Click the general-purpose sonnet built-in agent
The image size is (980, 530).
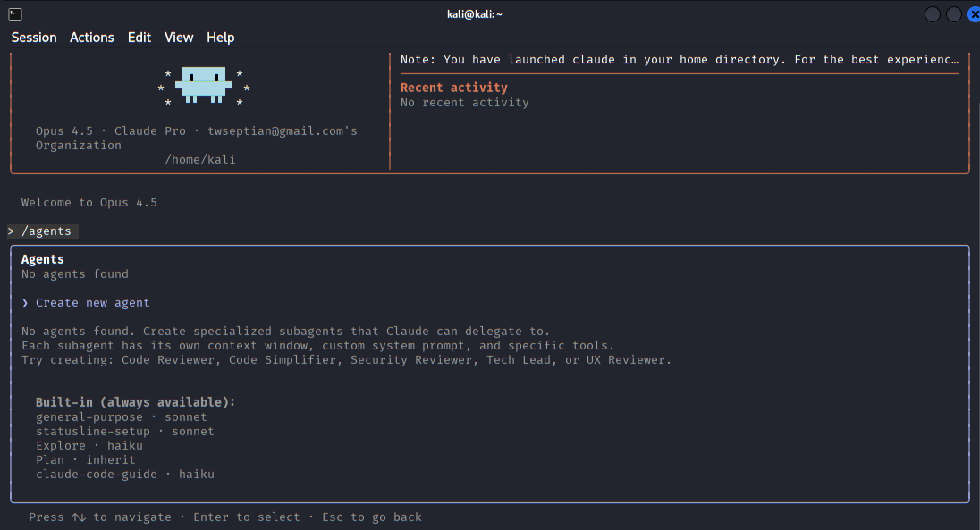click(x=122, y=417)
